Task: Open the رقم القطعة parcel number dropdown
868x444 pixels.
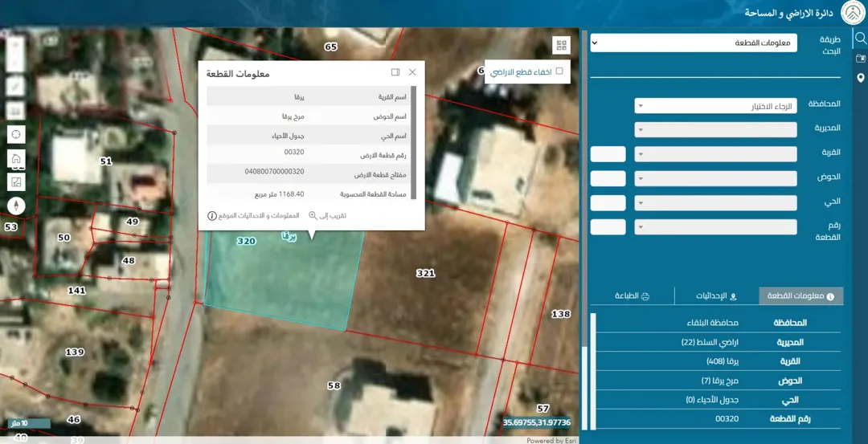Action: click(x=716, y=227)
